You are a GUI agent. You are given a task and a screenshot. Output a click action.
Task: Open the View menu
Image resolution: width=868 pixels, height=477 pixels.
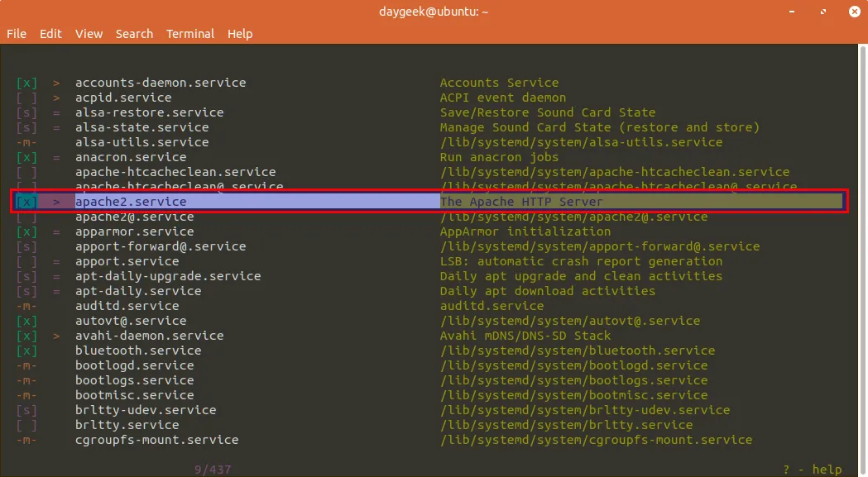coord(89,34)
